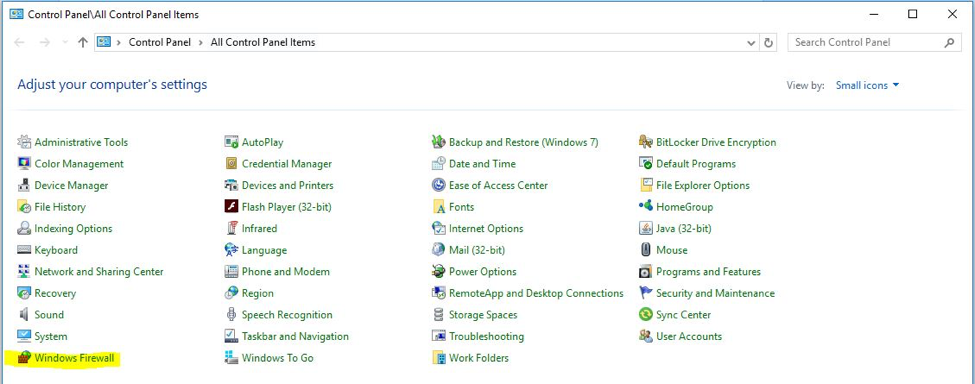Open the Devices and Printers link
The image size is (975, 384).
click(x=287, y=185)
